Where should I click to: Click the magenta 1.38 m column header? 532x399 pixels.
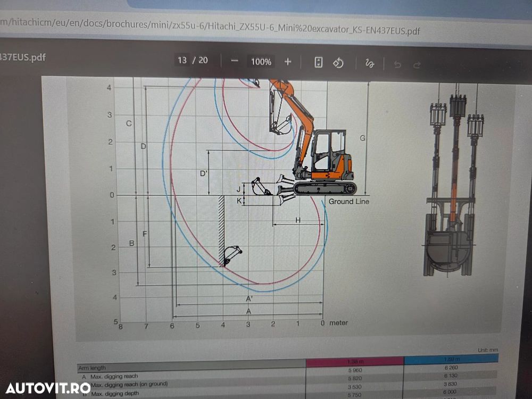coord(355,361)
